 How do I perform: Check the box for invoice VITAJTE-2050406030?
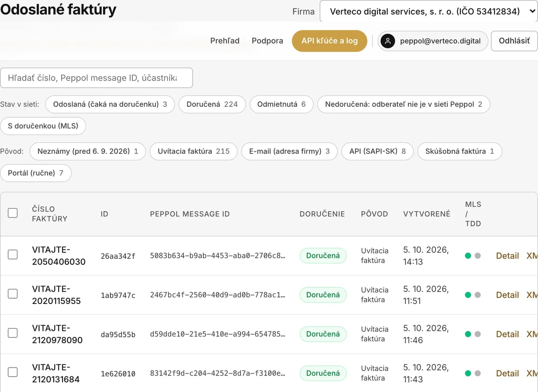13,254
